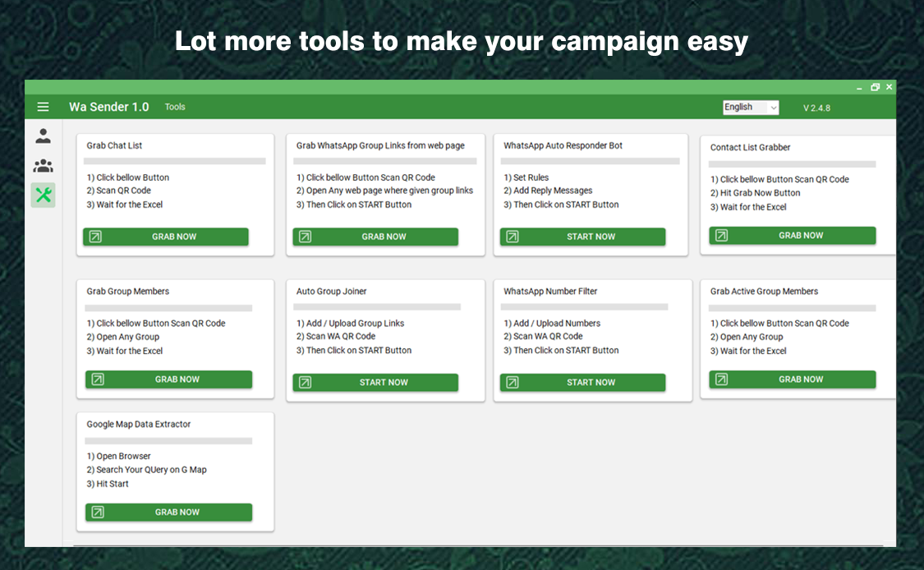Open the group contacts sidebar icon
The width and height of the screenshot is (924, 570).
(43, 166)
